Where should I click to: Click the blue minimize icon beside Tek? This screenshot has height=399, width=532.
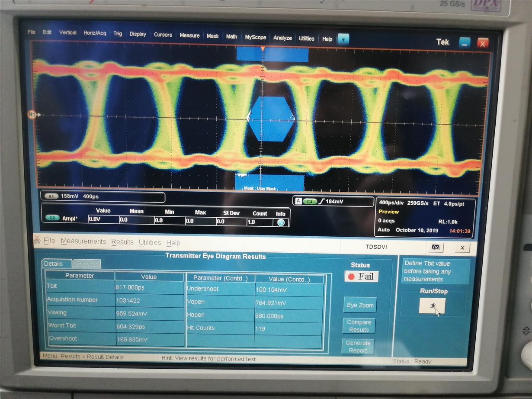click(465, 42)
